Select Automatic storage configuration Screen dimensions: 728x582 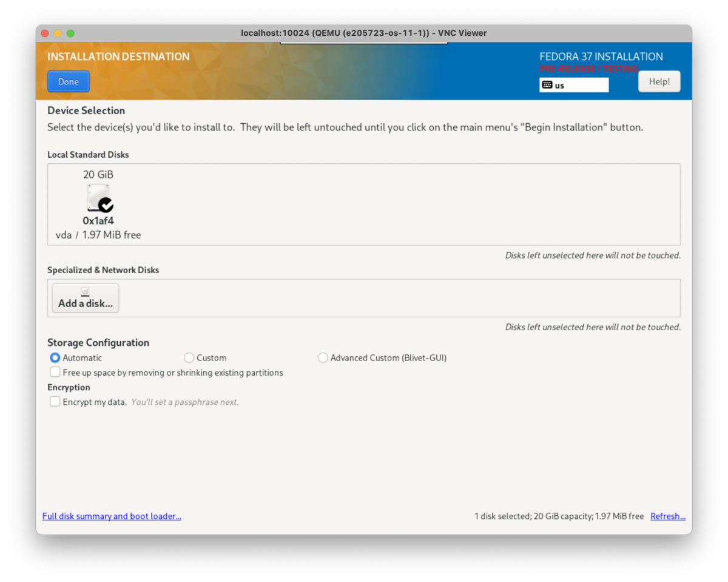(x=55, y=358)
